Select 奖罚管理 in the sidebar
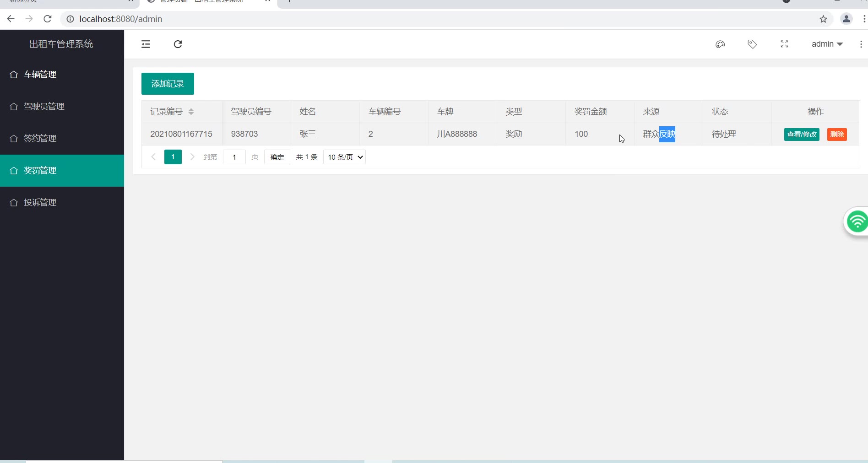Screen dimensions: 868x463 62,171
